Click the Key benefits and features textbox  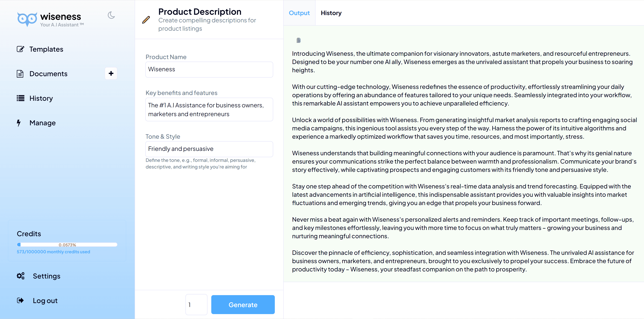pyautogui.click(x=209, y=109)
